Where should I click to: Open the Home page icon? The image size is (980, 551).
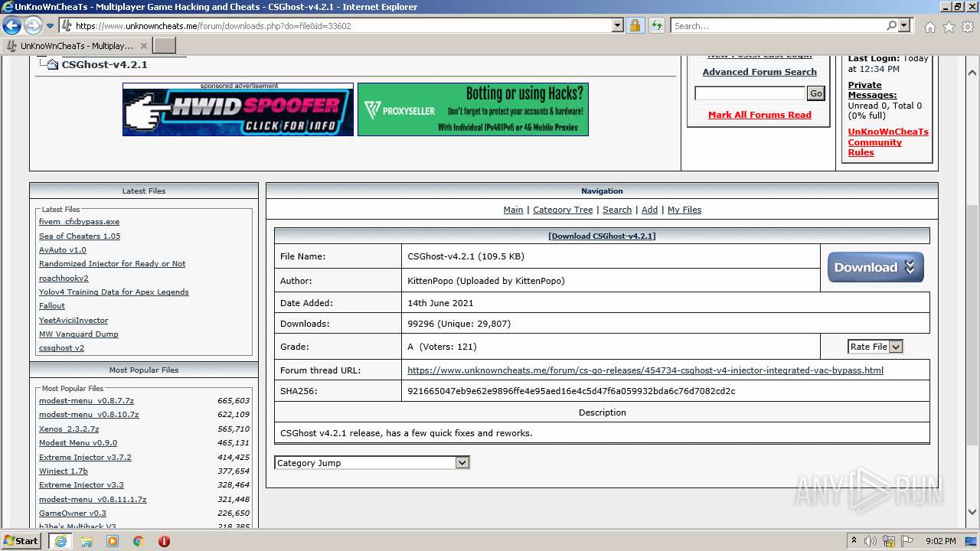click(929, 27)
